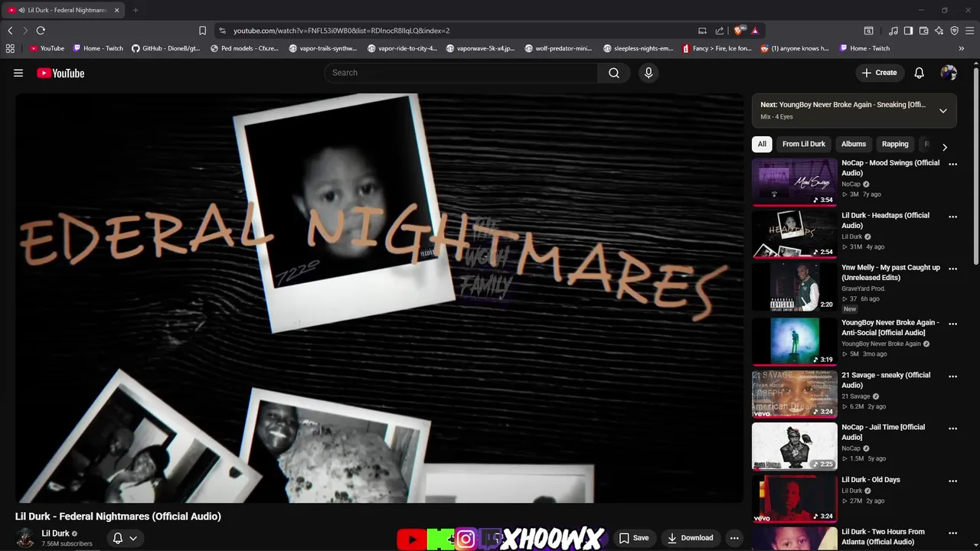This screenshot has height=551, width=980.
Task: Start voice search with microphone icon
Action: 648,73
